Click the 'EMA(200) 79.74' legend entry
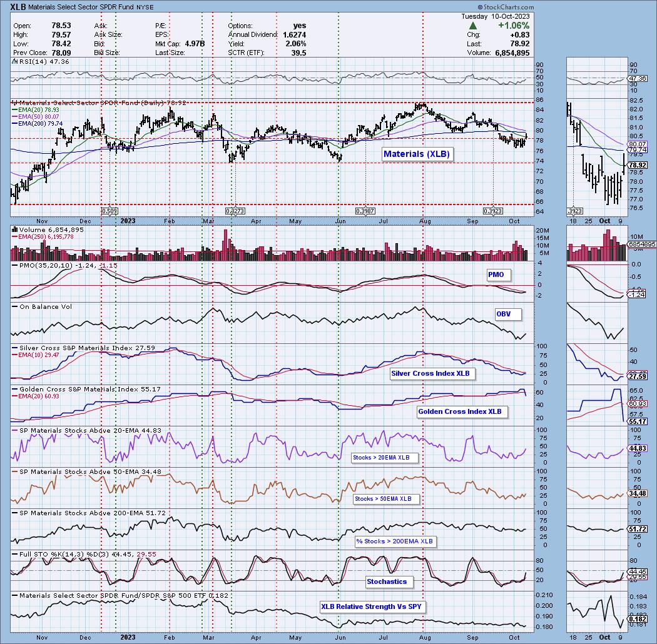 pos(37,124)
